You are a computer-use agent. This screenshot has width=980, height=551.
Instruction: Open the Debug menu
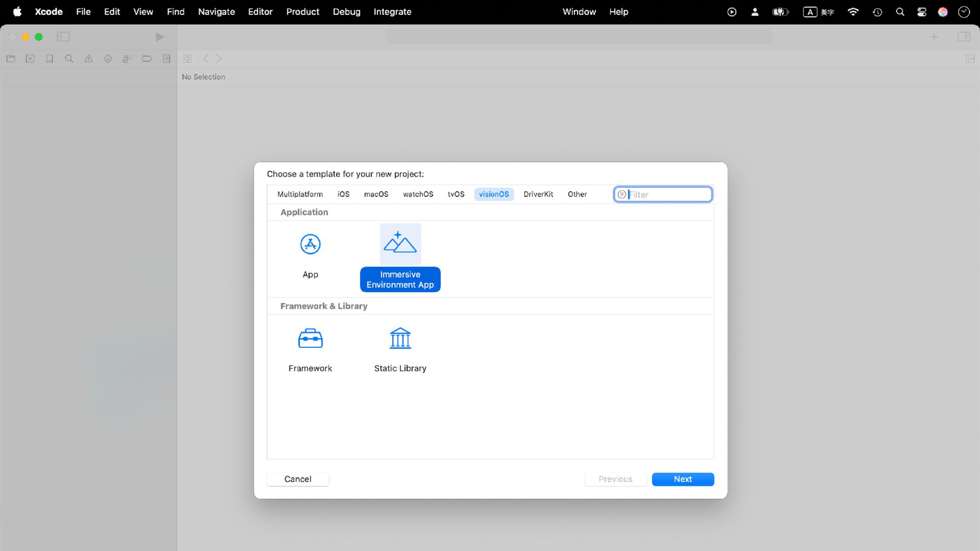(347, 12)
